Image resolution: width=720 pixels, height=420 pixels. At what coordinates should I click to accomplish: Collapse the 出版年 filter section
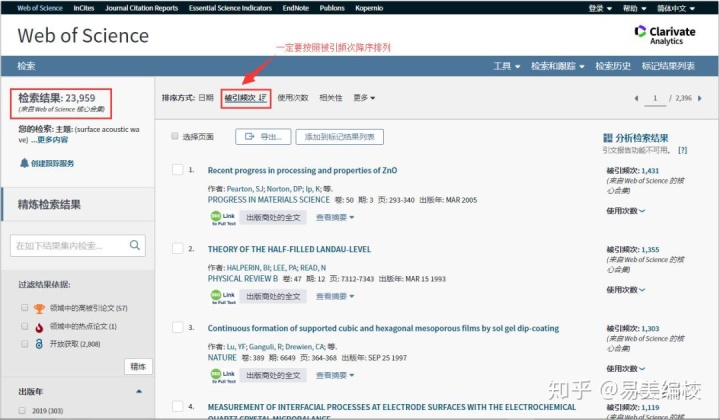pyautogui.click(x=139, y=392)
